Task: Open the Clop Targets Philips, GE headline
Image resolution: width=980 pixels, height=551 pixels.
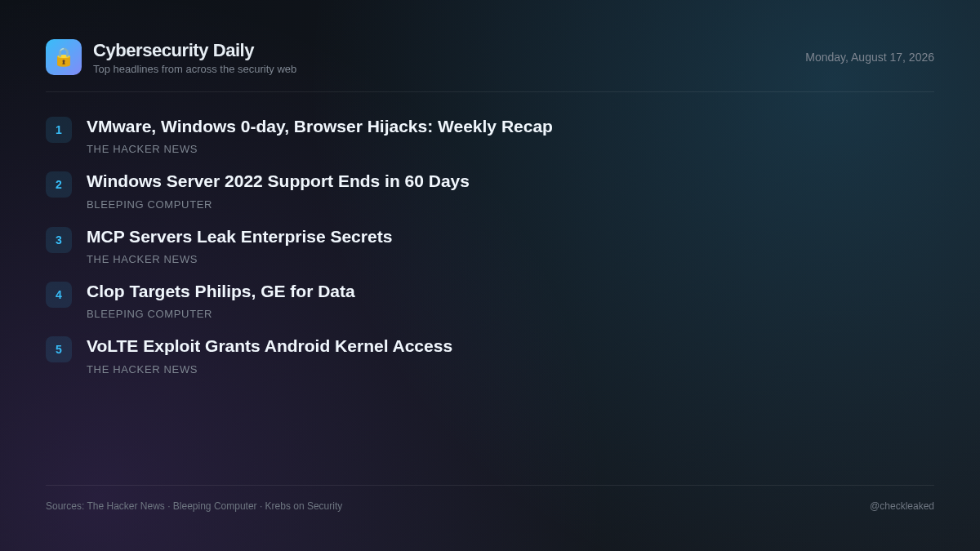Action: tap(220, 291)
